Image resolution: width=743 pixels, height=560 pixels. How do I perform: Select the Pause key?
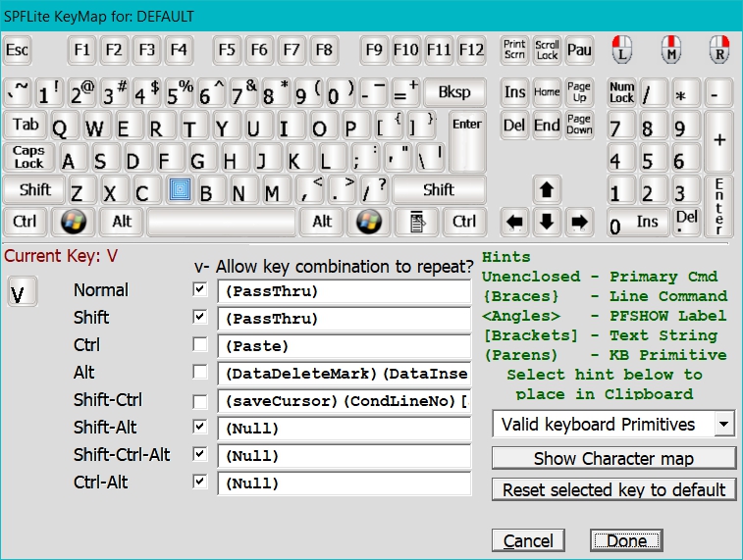(x=579, y=50)
